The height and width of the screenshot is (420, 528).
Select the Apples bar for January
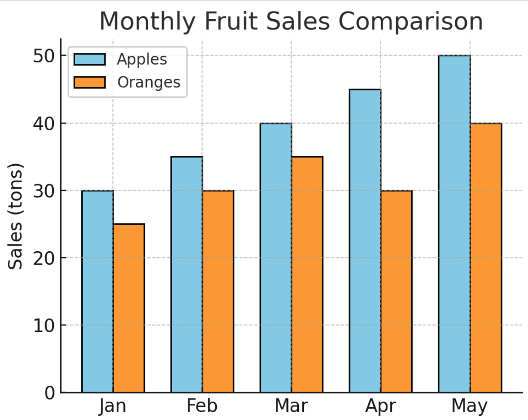98,291
